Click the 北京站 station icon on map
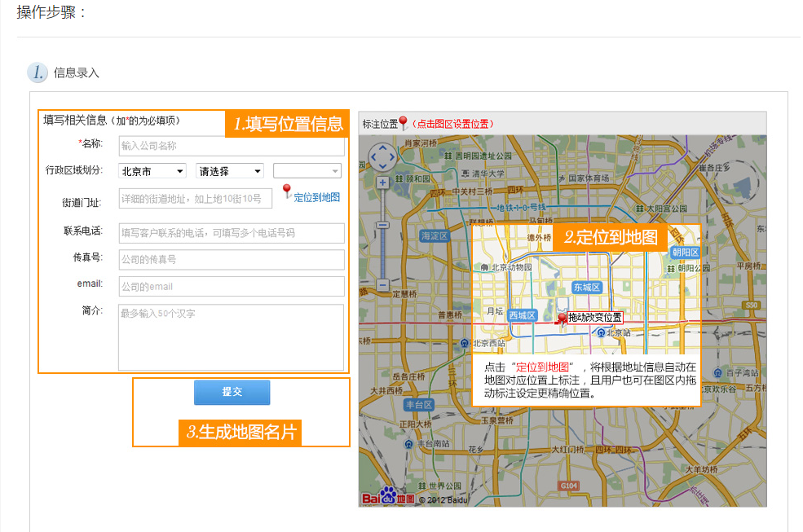Viewport: 803px width, 532px height. click(601, 333)
